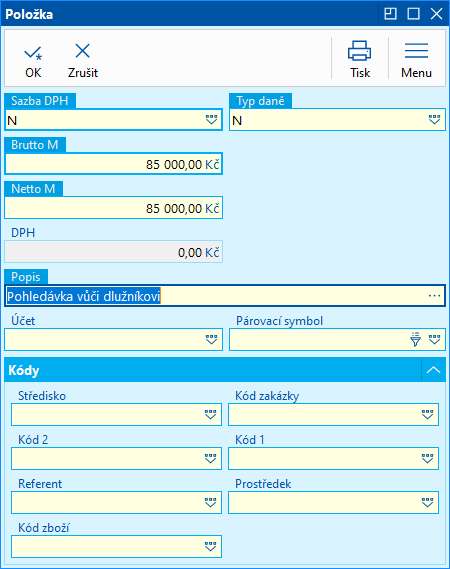Open the ellipsis button in Popis field
This screenshot has width=450, height=569.
434,296
